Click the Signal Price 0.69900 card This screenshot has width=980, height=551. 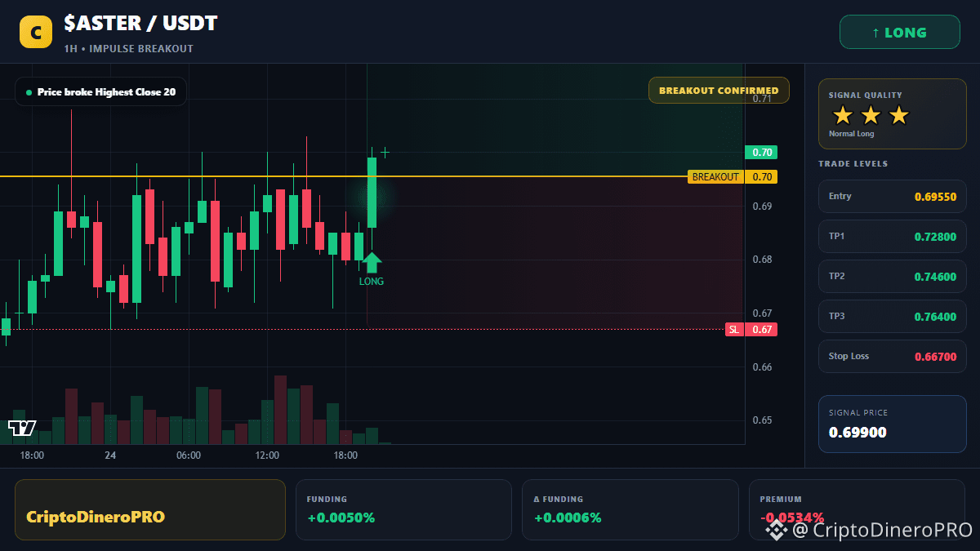point(892,424)
